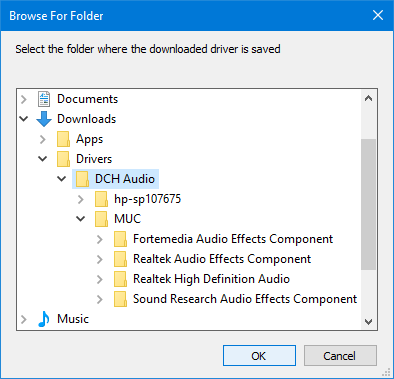Select Realtek Audio Effects Component text

click(x=222, y=259)
